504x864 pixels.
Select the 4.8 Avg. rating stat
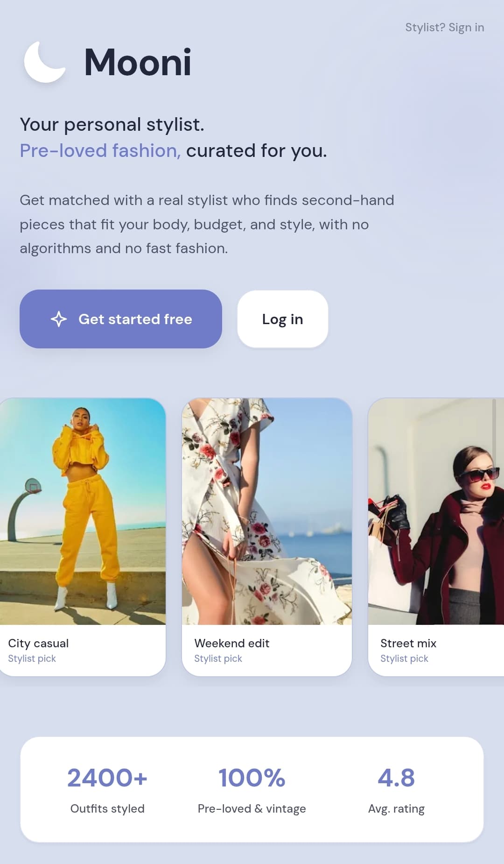[396, 790]
